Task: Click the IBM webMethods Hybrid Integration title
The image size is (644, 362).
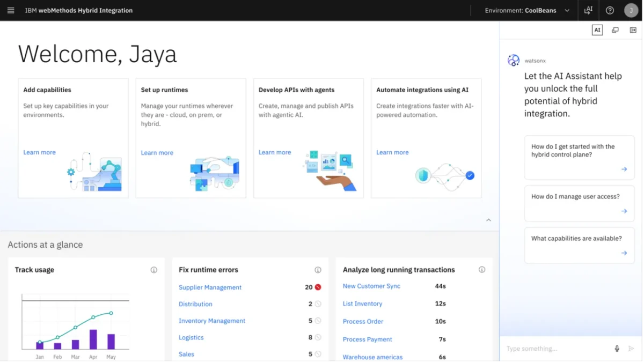Action: pyautogui.click(x=79, y=10)
